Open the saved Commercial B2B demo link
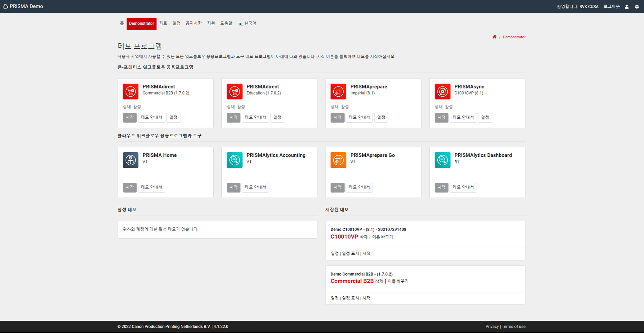 coord(352,281)
